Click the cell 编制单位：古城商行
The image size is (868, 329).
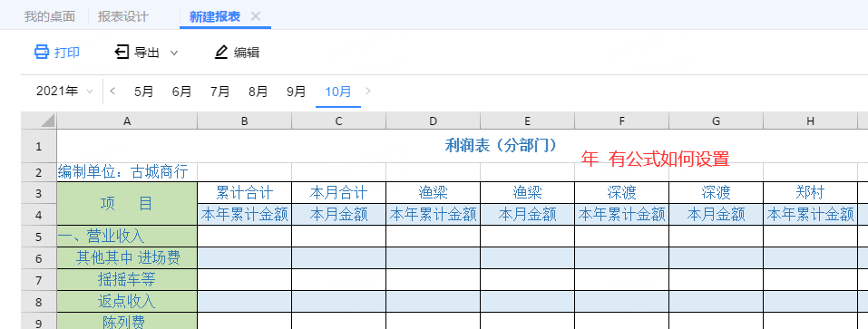[x=127, y=172]
